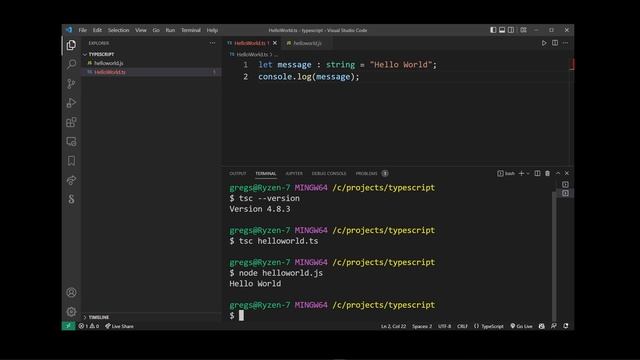The height and width of the screenshot is (360, 640).
Task: Select HelloWorld.ts in Explorer tree
Action: [x=152, y=72]
